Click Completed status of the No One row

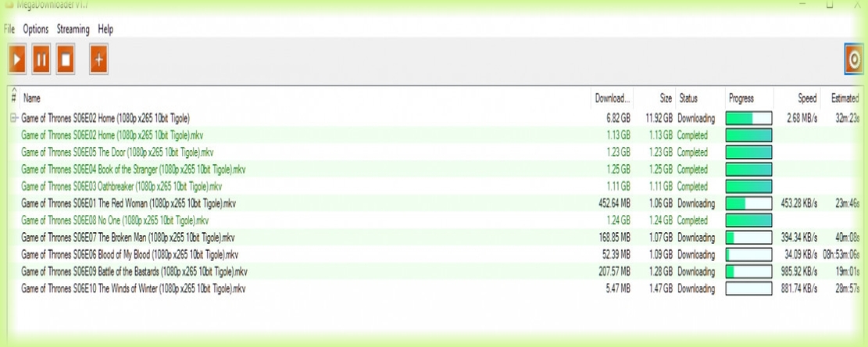tap(692, 220)
